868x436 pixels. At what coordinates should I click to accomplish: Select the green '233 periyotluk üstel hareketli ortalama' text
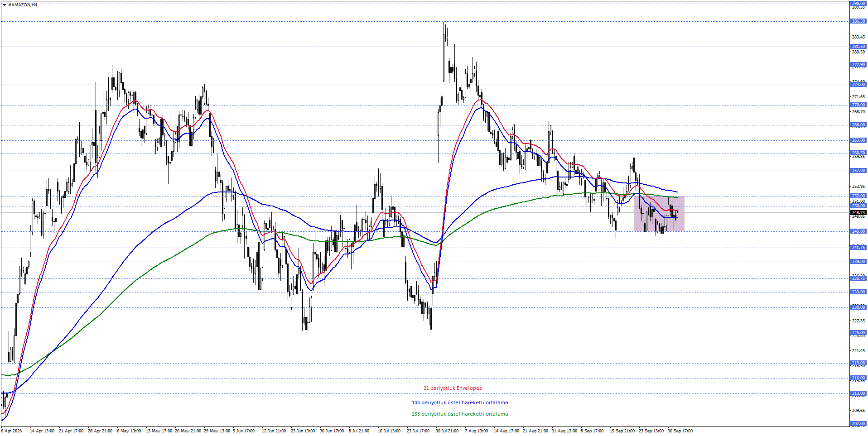point(460,414)
